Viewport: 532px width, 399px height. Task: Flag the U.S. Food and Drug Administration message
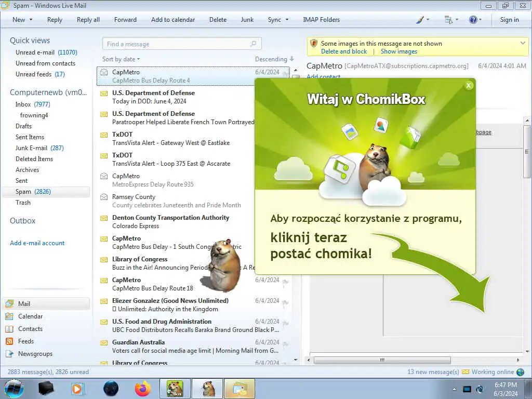click(x=285, y=323)
